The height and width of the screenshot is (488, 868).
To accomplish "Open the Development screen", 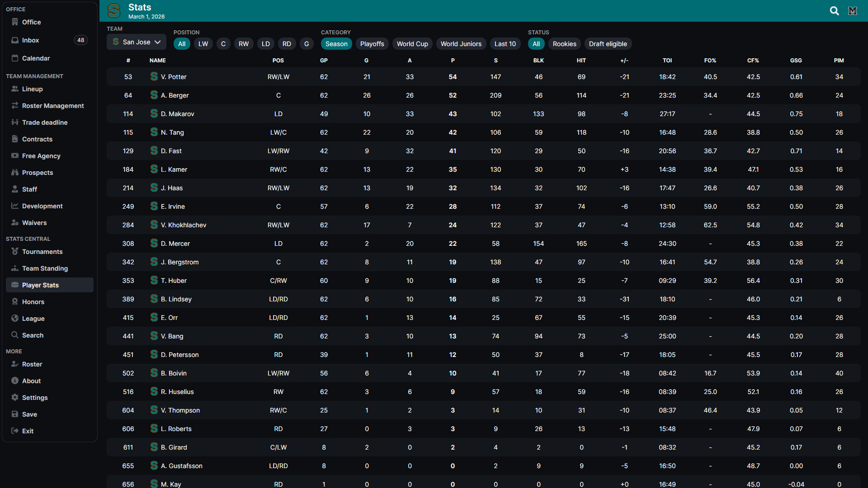I will pyautogui.click(x=42, y=206).
